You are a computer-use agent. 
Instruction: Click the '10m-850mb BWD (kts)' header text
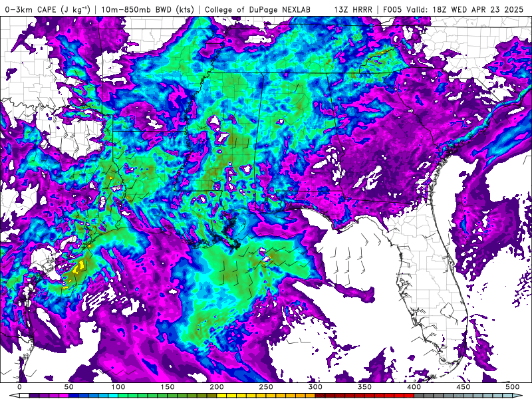(x=148, y=9)
